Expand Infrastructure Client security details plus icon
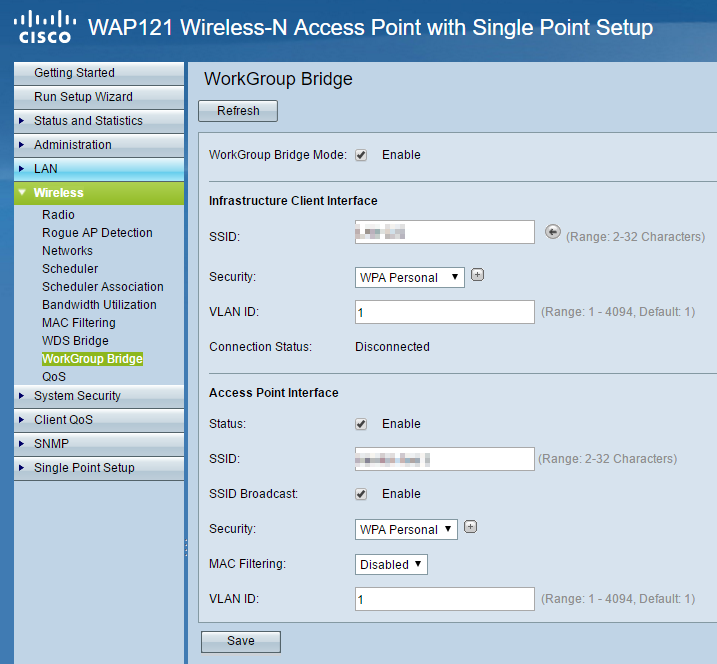The height and width of the screenshot is (664, 717). (x=477, y=275)
